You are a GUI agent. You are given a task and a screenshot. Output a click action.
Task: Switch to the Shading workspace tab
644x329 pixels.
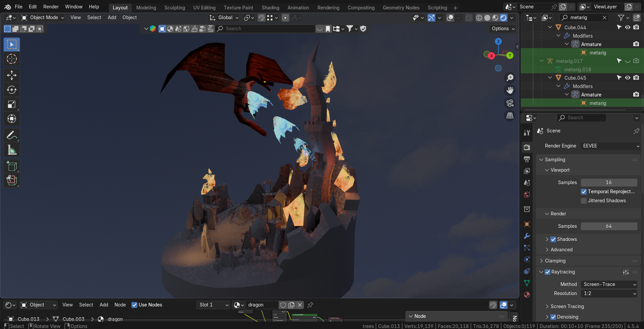270,8
